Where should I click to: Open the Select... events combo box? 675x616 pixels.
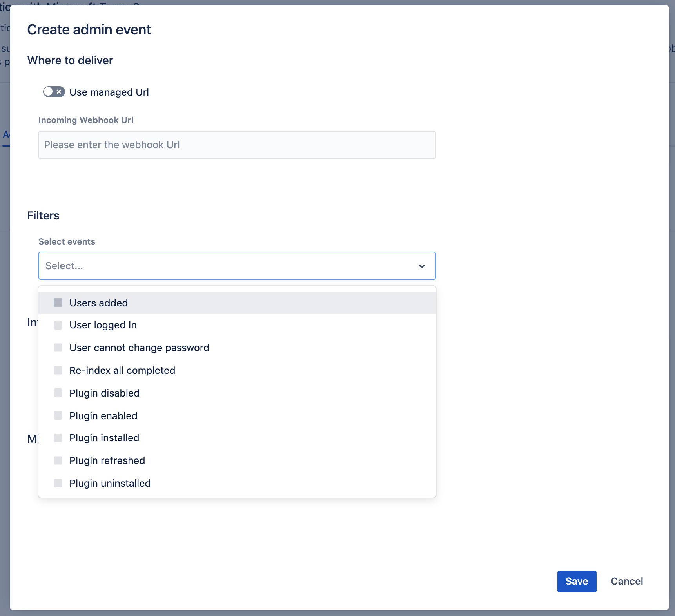click(227, 266)
